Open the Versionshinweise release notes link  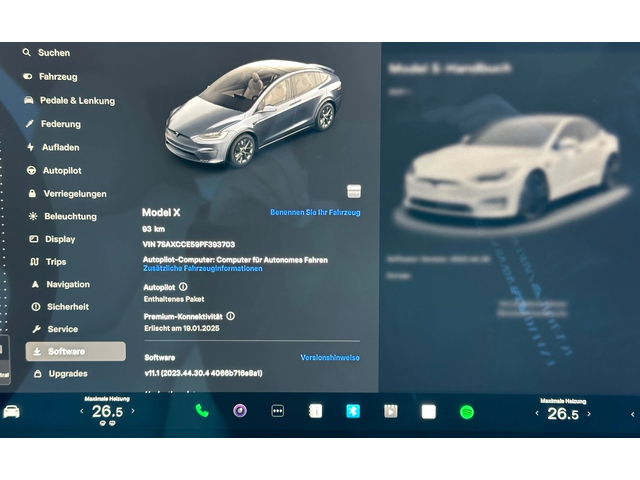tap(330, 358)
